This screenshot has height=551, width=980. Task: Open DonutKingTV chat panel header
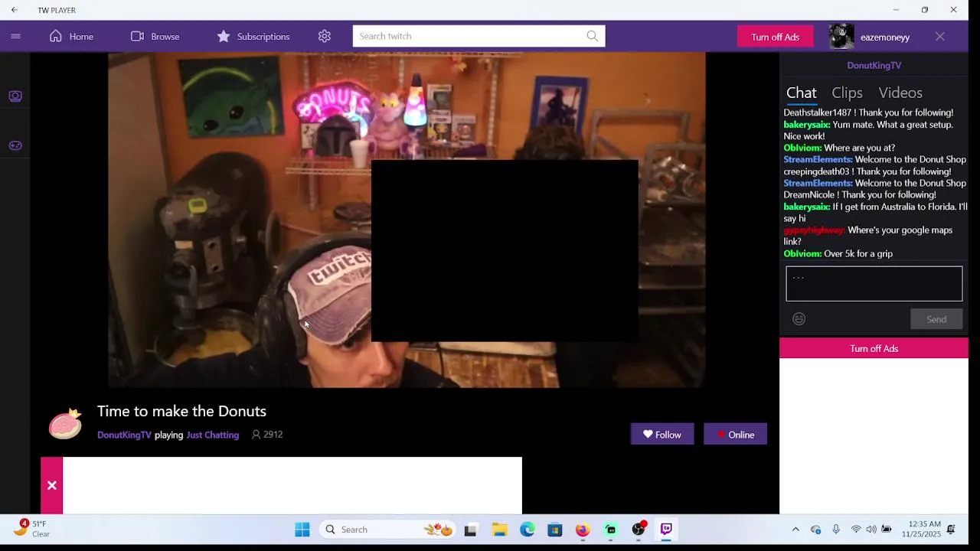[874, 66]
